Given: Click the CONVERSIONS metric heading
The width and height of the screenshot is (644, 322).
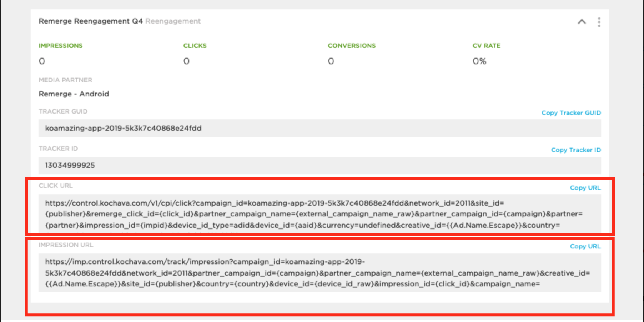Looking at the screenshot, I should 352,46.
